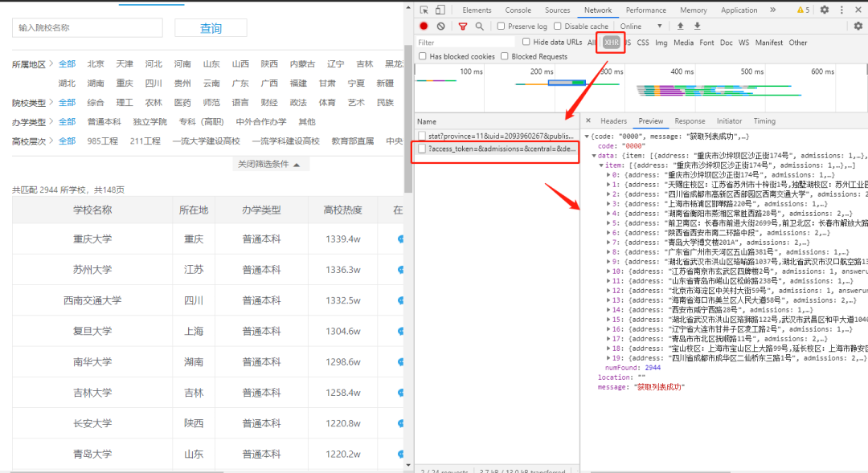Image resolution: width=868 pixels, height=473 pixels.
Task: Click the import HAR upload arrow icon
Action: click(x=681, y=26)
